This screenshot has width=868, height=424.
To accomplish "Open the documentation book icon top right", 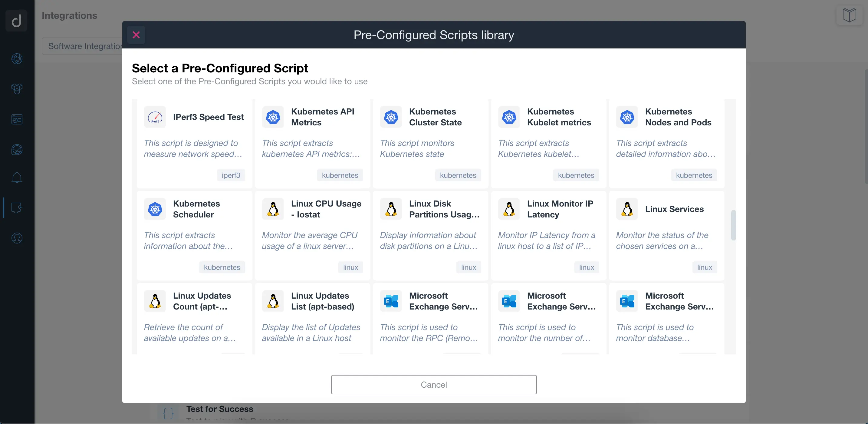I will pos(850,15).
